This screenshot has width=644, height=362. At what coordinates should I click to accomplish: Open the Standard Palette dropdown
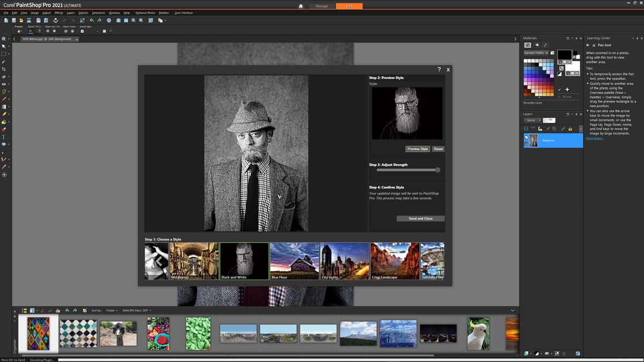coord(537,53)
